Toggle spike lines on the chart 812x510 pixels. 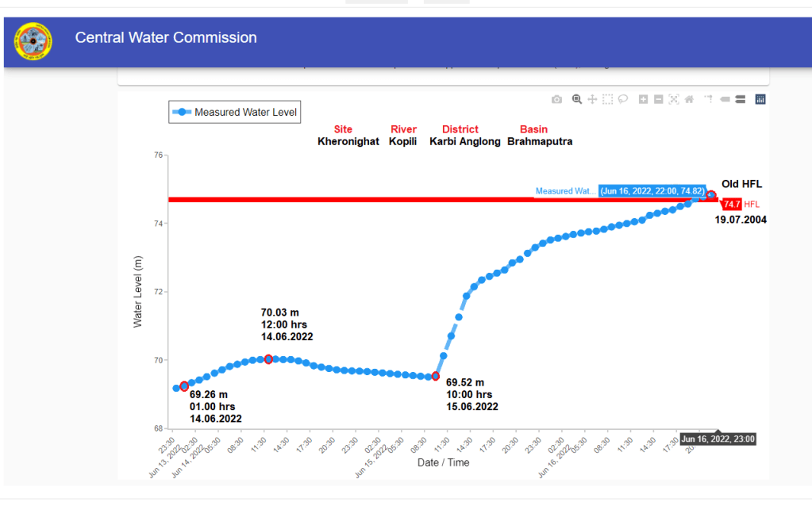[x=708, y=99]
